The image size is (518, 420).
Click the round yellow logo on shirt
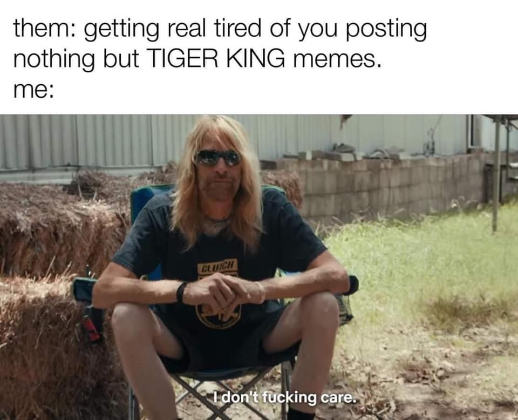tap(219, 314)
